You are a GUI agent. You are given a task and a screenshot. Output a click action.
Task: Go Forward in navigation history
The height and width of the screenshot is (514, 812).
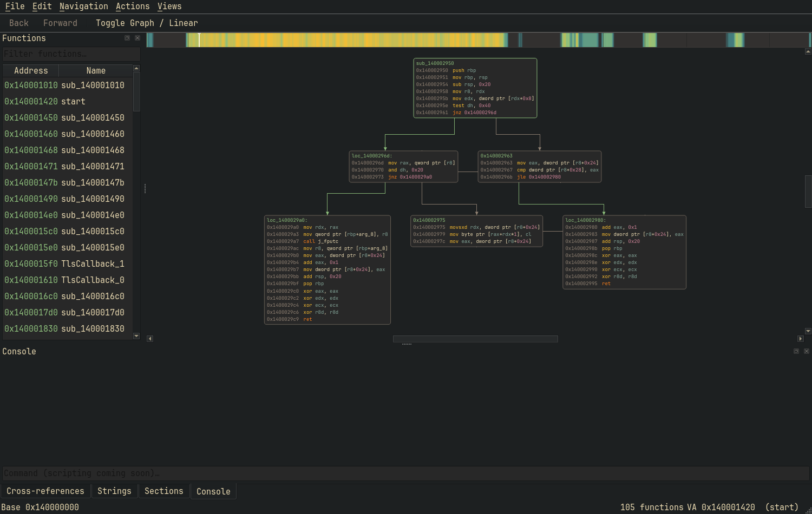[60, 23]
